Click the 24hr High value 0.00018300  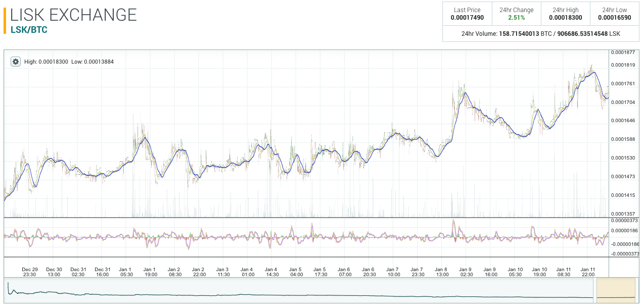point(566,18)
